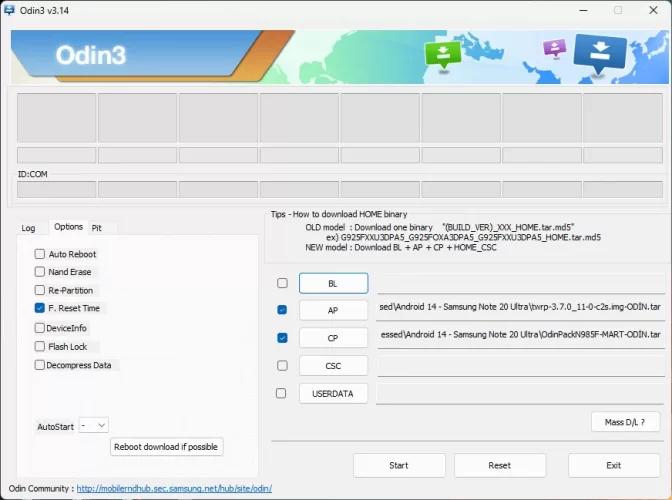This screenshot has height=500, width=672.
Task: Tick the checkbox next to BL
Action: pyautogui.click(x=282, y=284)
